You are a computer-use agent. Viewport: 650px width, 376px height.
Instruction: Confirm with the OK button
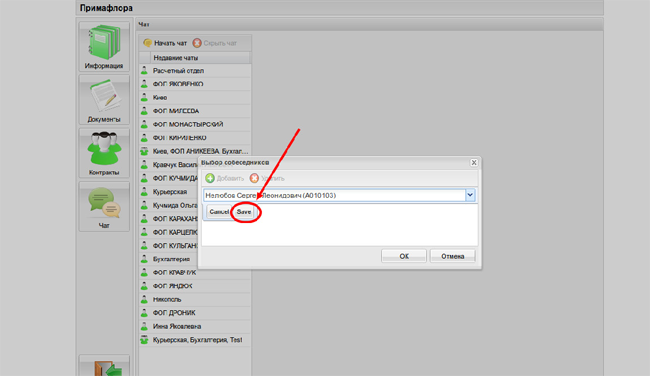404,256
